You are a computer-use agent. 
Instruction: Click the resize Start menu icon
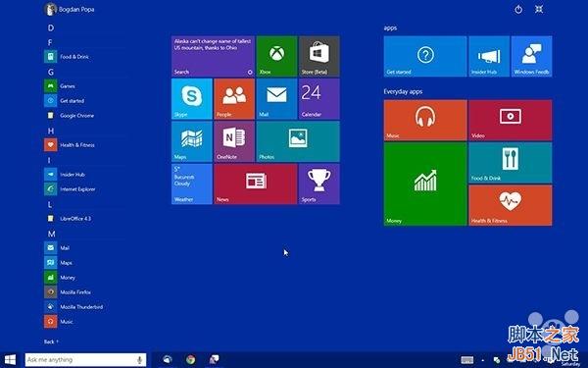pyautogui.click(x=539, y=9)
